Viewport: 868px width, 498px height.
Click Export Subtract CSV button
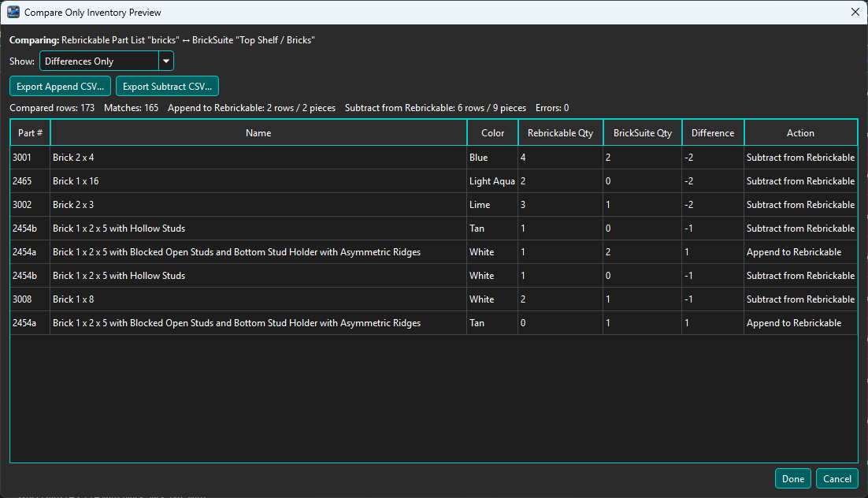[x=167, y=87]
